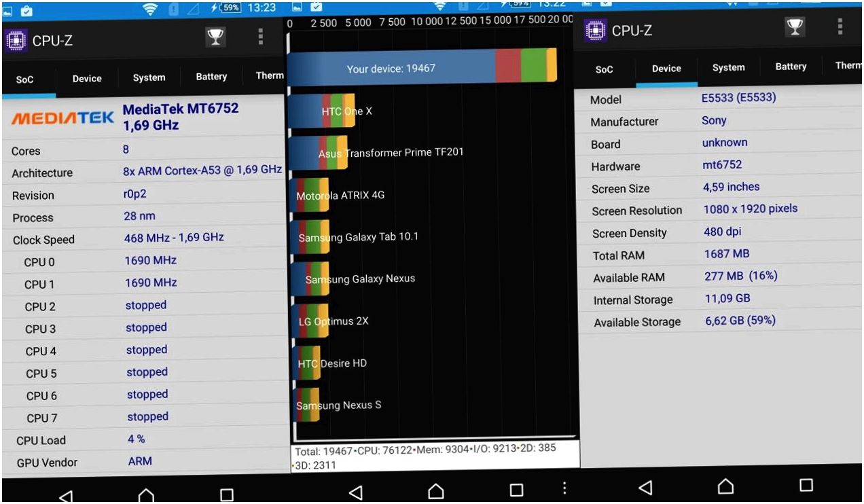Tap CPU-Z chip logo in right screen

(x=596, y=30)
